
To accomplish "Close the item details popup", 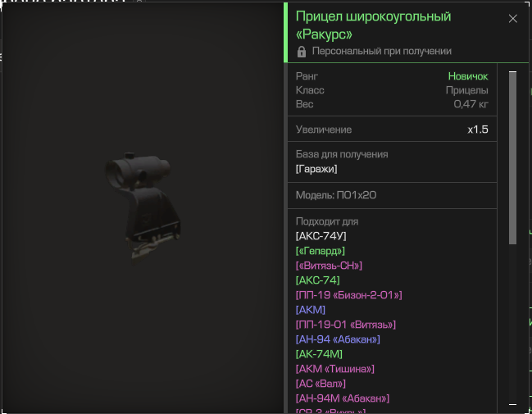I will click(x=512, y=19).
